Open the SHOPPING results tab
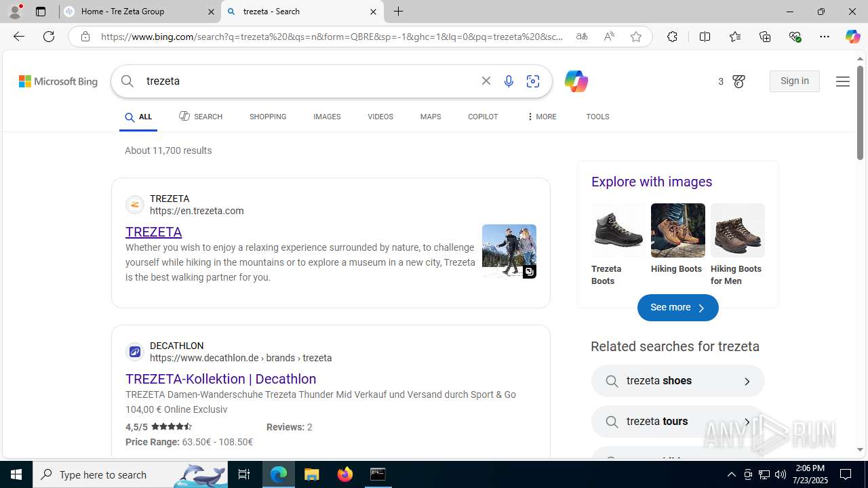Viewport: 868px width, 488px height. click(268, 117)
